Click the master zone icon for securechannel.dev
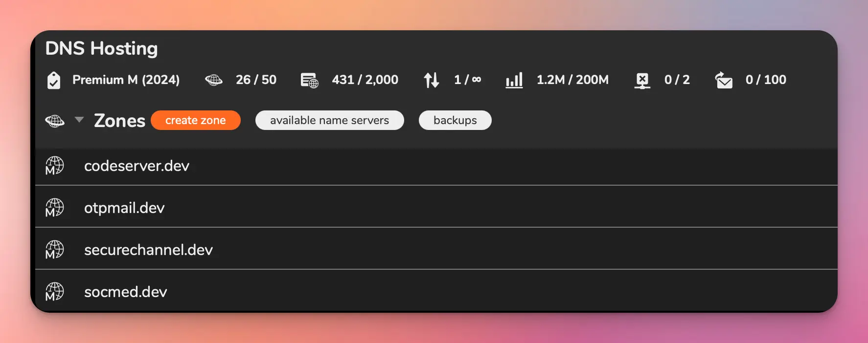Viewport: 868px width, 343px height. point(54,250)
